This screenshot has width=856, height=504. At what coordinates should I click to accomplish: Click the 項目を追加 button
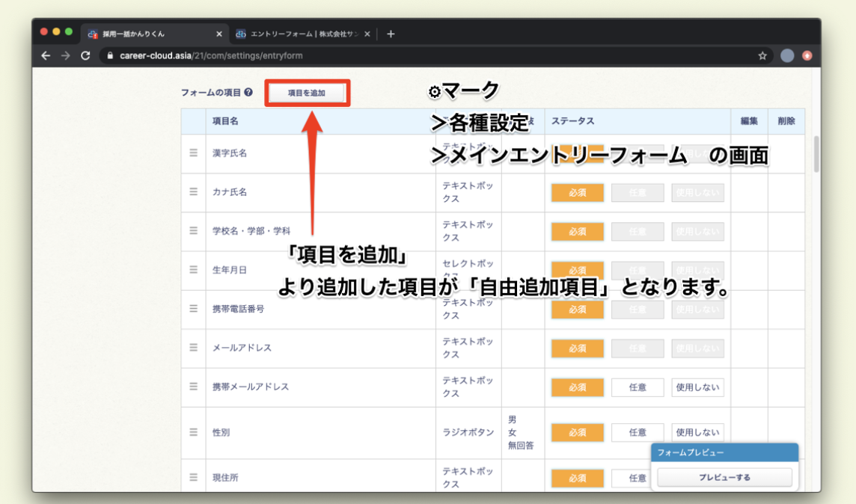(307, 93)
